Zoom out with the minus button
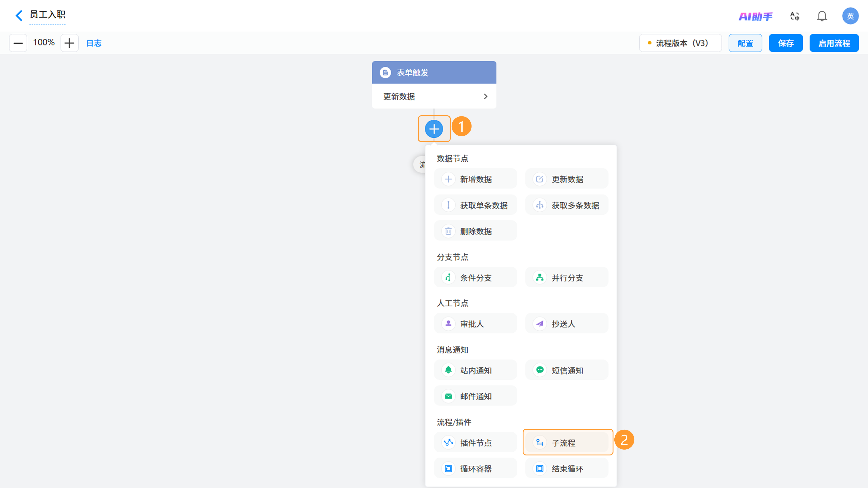Image resolution: width=868 pixels, height=488 pixels. pyautogui.click(x=18, y=43)
